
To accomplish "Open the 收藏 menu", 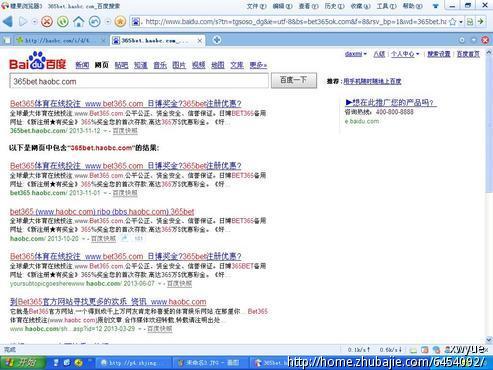I will (x=360, y=6).
